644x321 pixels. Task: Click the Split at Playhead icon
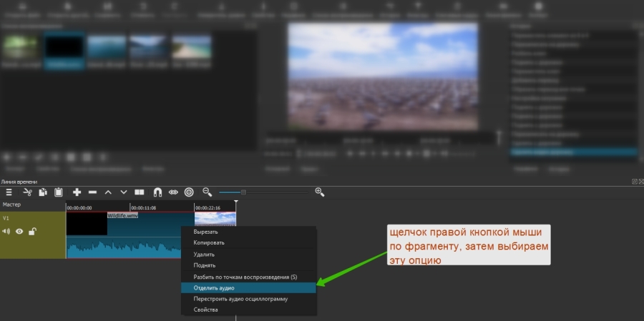pos(140,192)
